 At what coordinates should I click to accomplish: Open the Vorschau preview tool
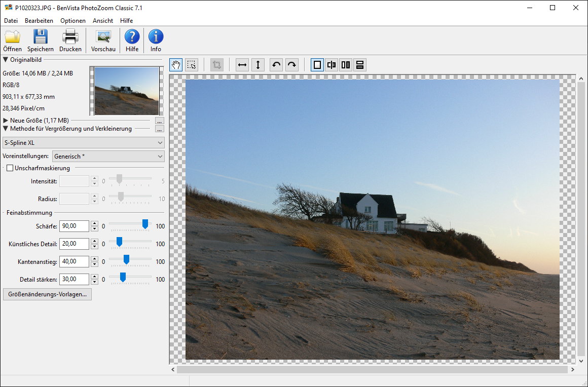point(103,37)
